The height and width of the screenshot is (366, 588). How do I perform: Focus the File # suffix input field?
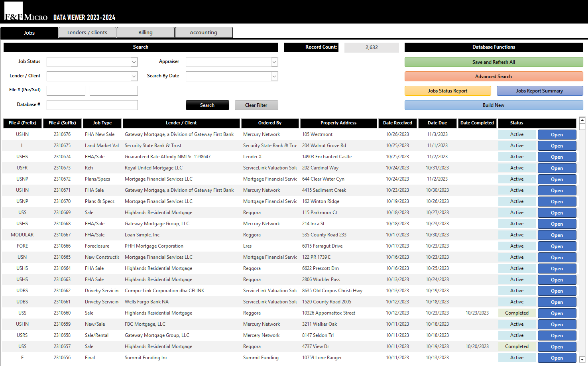click(x=114, y=91)
